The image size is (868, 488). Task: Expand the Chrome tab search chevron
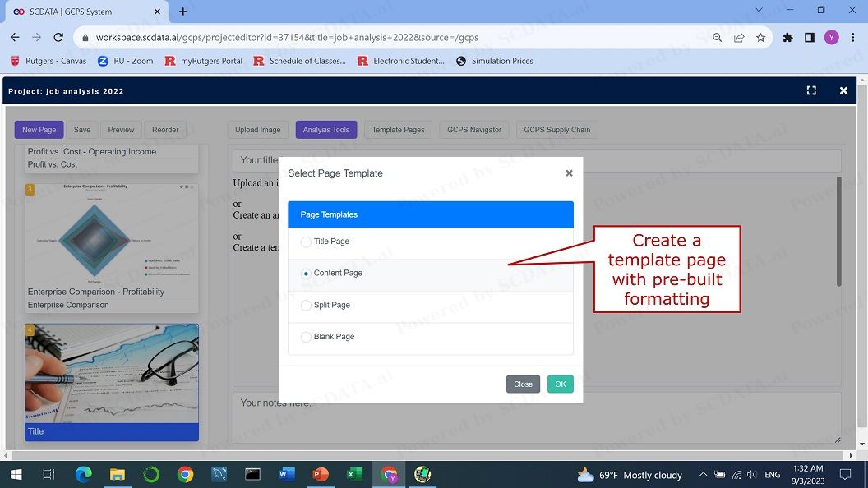[758, 11]
